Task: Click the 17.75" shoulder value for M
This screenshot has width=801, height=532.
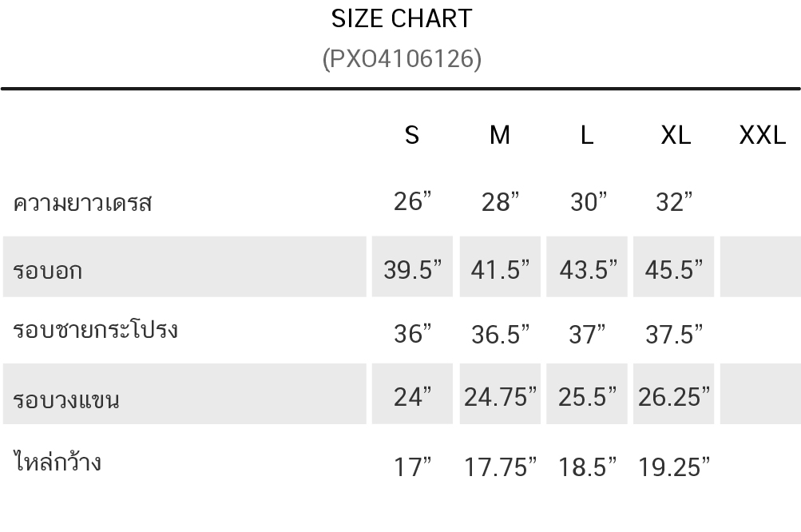Action: (500, 466)
